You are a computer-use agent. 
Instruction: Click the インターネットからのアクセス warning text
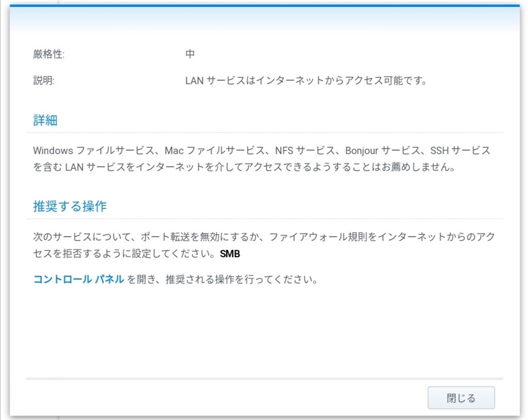click(x=428, y=238)
